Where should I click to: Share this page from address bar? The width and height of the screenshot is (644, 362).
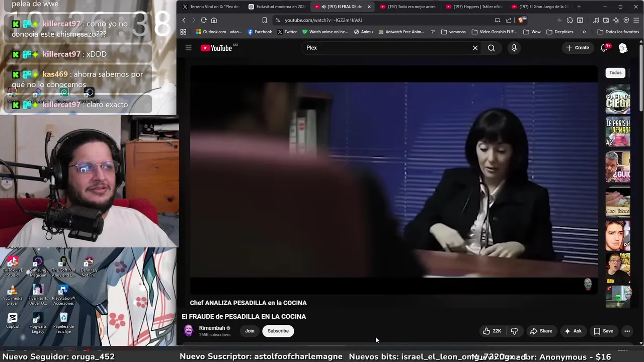pos(509,20)
